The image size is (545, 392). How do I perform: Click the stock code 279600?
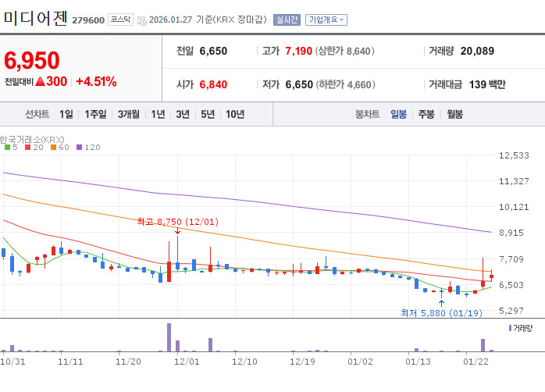(88, 20)
